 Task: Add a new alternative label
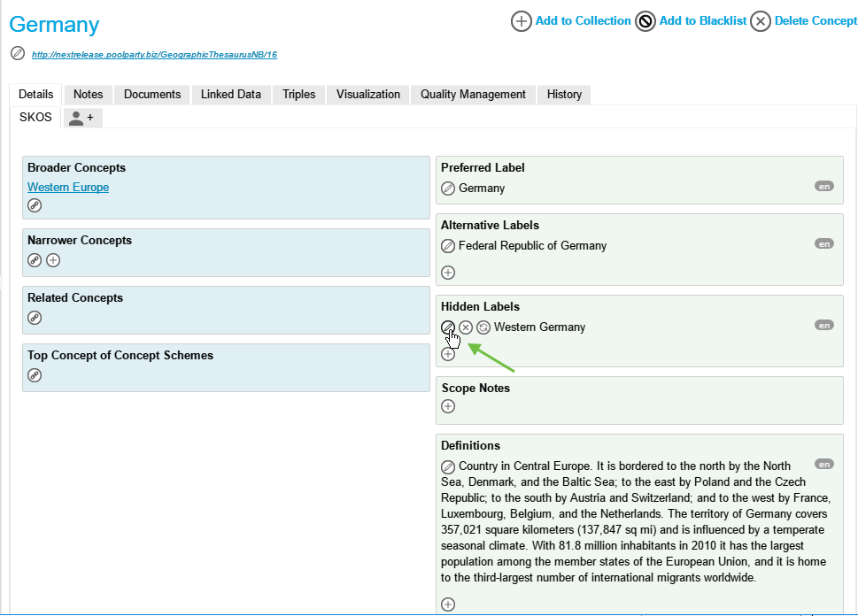[448, 273]
